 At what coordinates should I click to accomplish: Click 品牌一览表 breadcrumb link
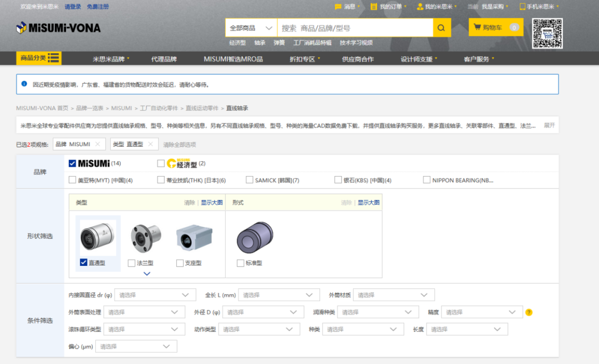click(x=89, y=109)
